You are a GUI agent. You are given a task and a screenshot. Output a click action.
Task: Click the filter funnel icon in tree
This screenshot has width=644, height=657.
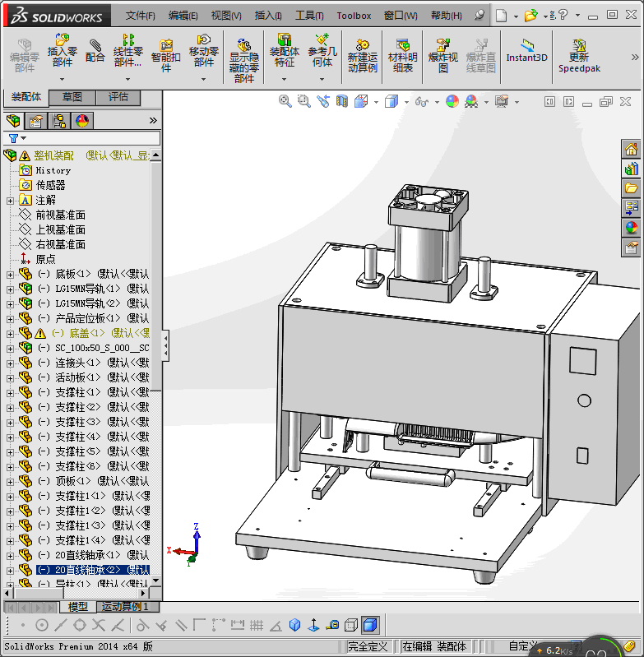(13, 138)
